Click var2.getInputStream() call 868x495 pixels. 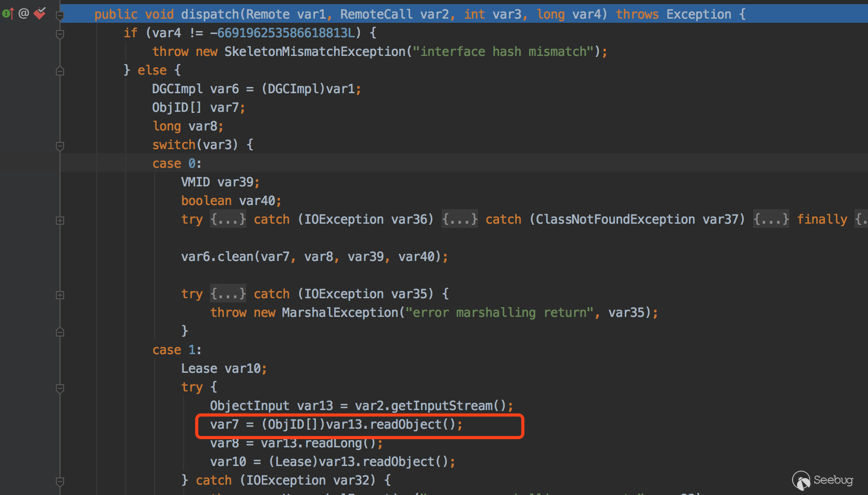430,406
